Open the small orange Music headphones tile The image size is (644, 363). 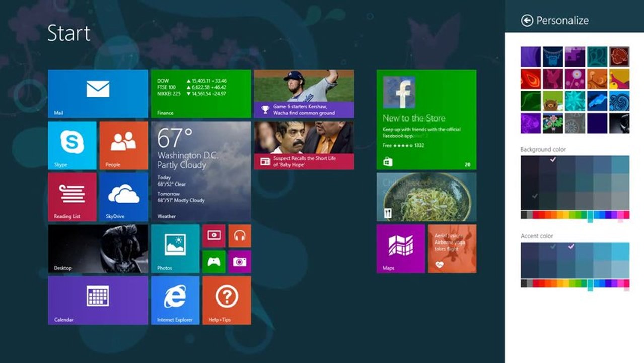click(240, 235)
